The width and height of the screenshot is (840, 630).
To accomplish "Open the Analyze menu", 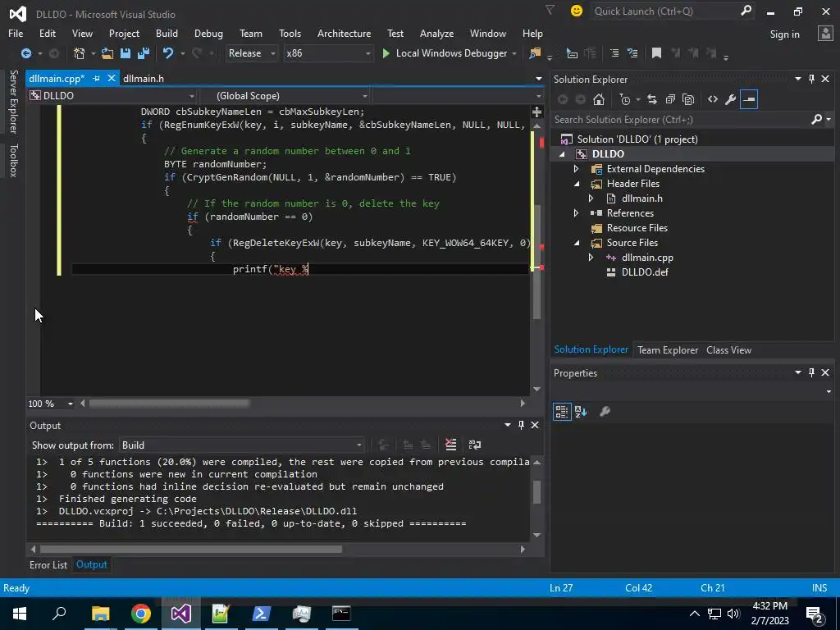I will click(x=436, y=33).
